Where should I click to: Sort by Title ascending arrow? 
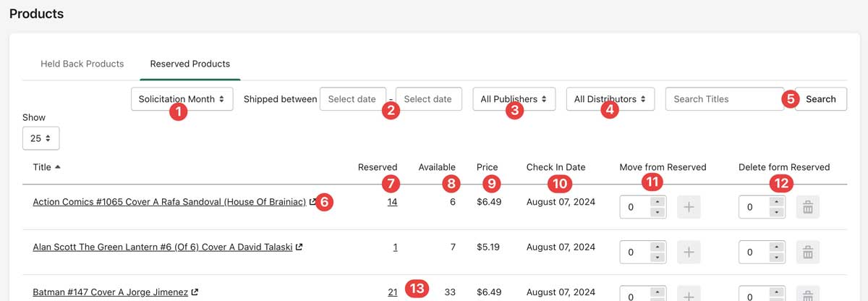(58, 167)
